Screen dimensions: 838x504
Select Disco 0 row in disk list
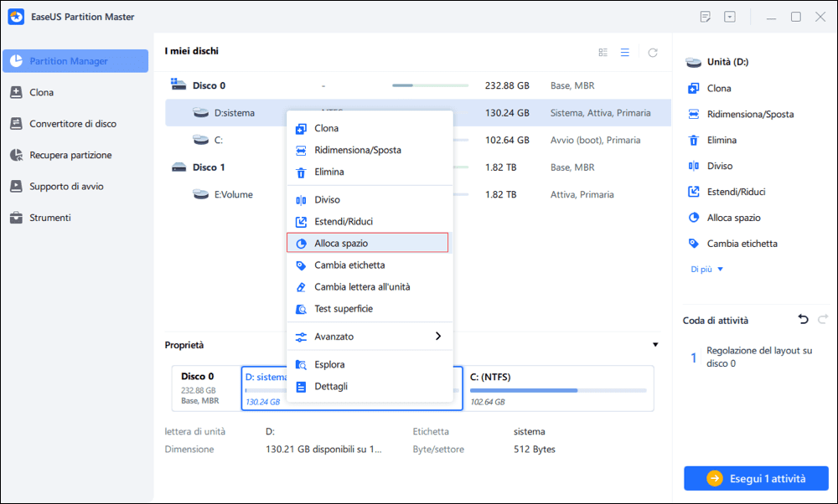418,85
